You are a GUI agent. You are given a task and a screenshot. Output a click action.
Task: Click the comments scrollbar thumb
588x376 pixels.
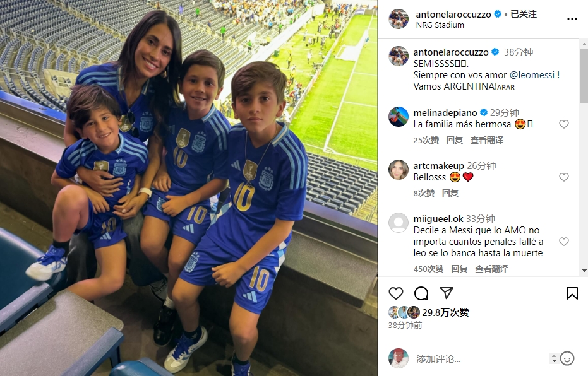click(x=584, y=75)
